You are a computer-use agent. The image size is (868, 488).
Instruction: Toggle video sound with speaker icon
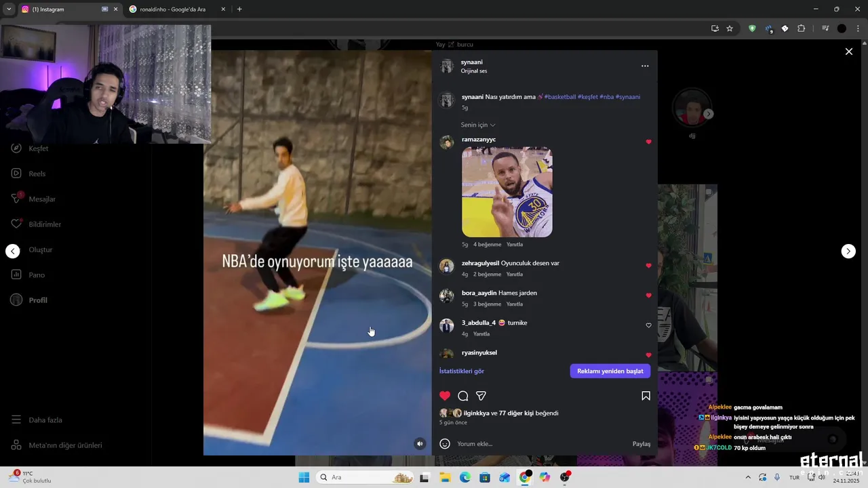point(420,444)
